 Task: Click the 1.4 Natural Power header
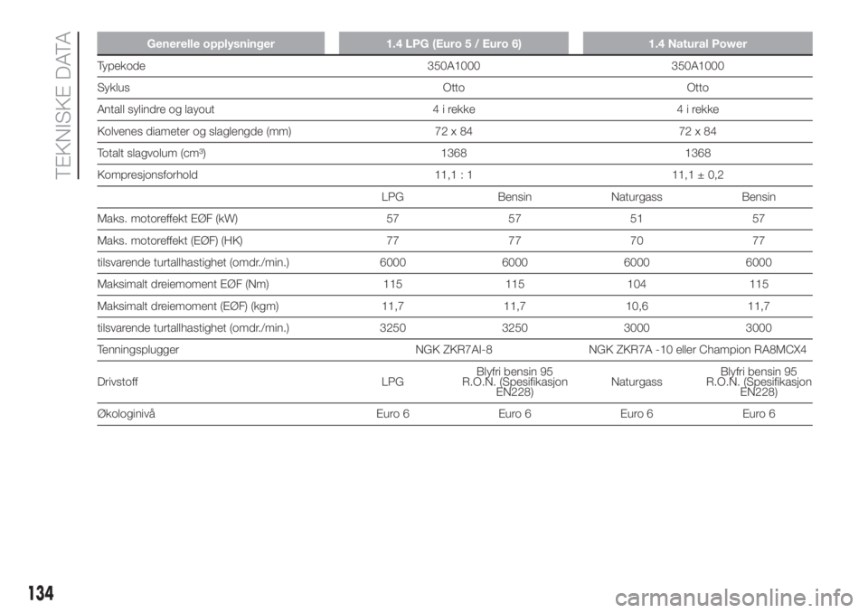click(x=697, y=43)
